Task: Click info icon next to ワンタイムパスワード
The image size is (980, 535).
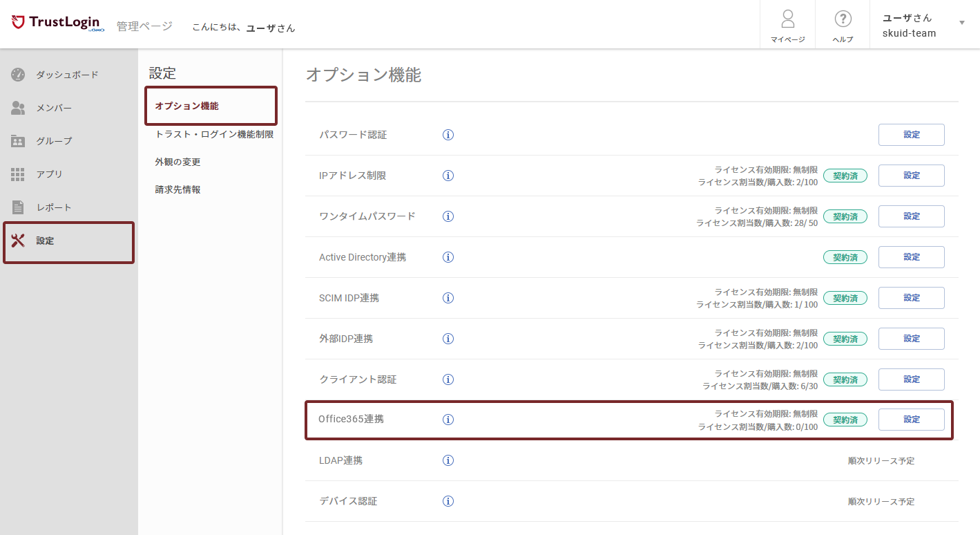Action: tap(448, 216)
